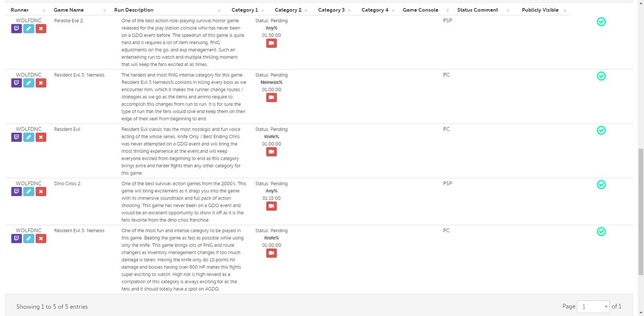Edit the Parasite Eve 2 submission
Screen dimensions: 644x316
(x=29, y=28)
